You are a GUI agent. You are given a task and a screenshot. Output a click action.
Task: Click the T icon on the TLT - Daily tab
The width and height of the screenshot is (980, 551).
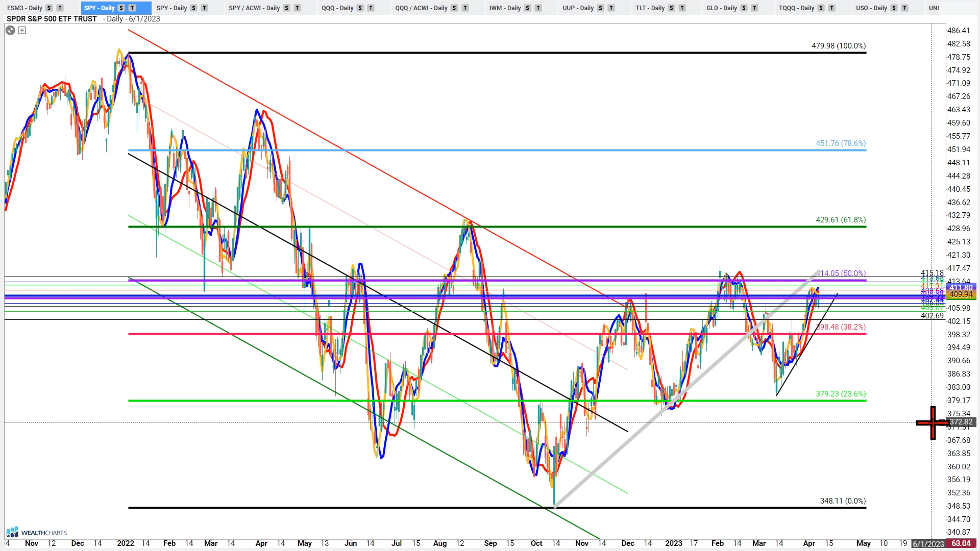click(x=682, y=8)
